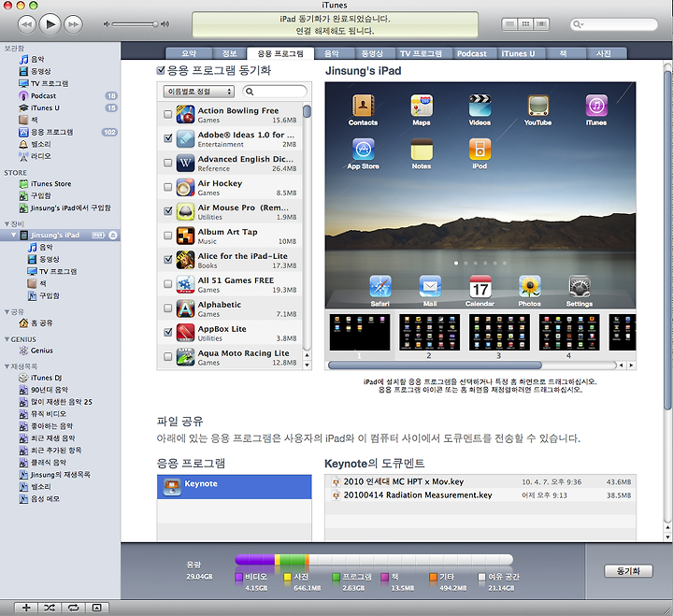Click the add playlist plus button

26,608
